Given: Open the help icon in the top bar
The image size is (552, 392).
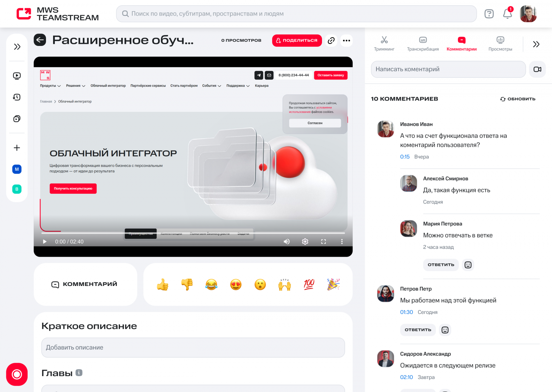Looking at the screenshot, I should point(489,14).
